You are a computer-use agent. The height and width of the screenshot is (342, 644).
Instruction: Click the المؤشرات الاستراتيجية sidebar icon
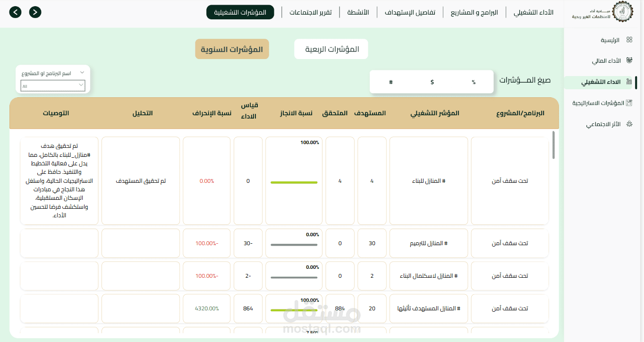(x=629, y=103)
